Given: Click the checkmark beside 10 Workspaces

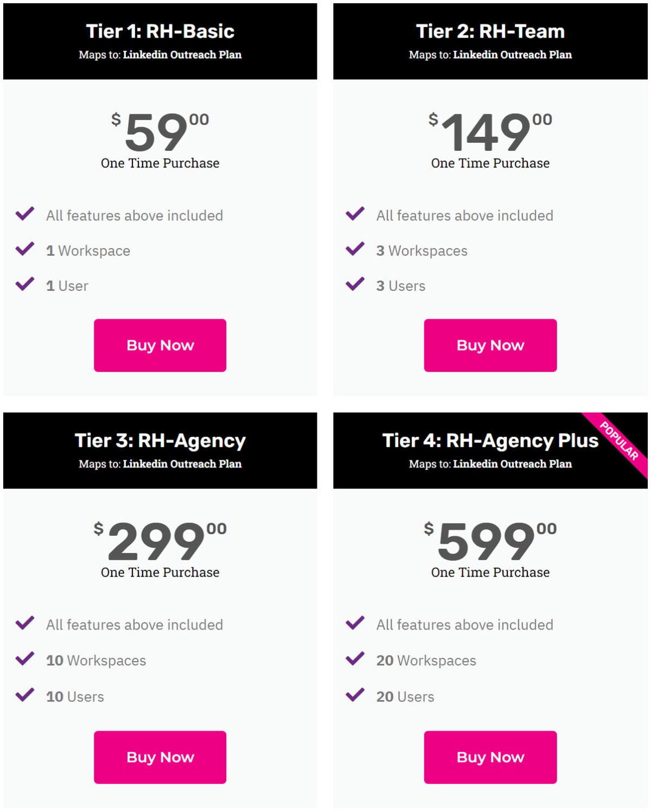Looking at the screenshot, I should click(25, 659).
